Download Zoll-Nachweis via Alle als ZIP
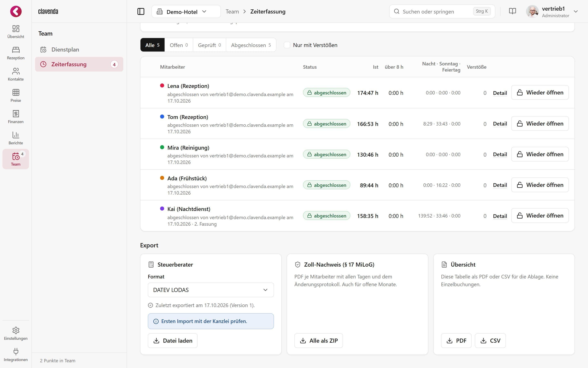Screen dimensions: 588x368 [318, 340]
